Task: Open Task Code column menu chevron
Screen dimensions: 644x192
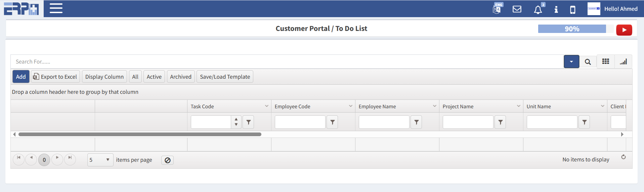Action: pyautogui.click(x=266, y=106)
